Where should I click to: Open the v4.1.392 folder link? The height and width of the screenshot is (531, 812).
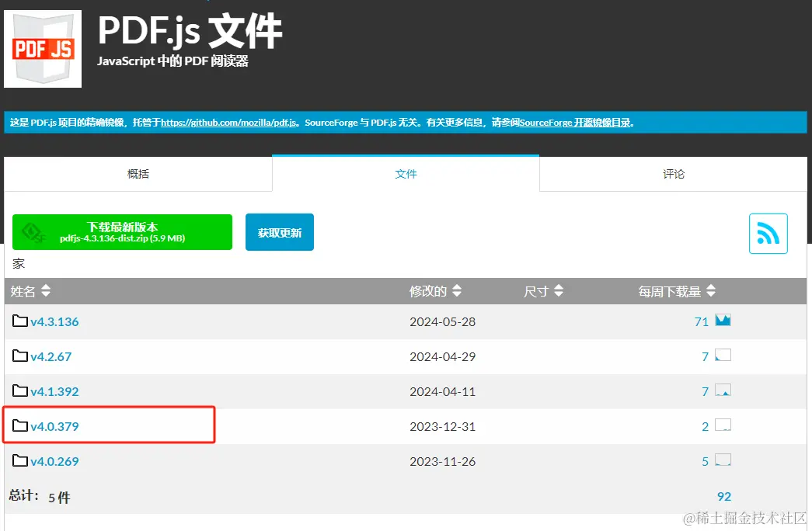tap(54, 391)
